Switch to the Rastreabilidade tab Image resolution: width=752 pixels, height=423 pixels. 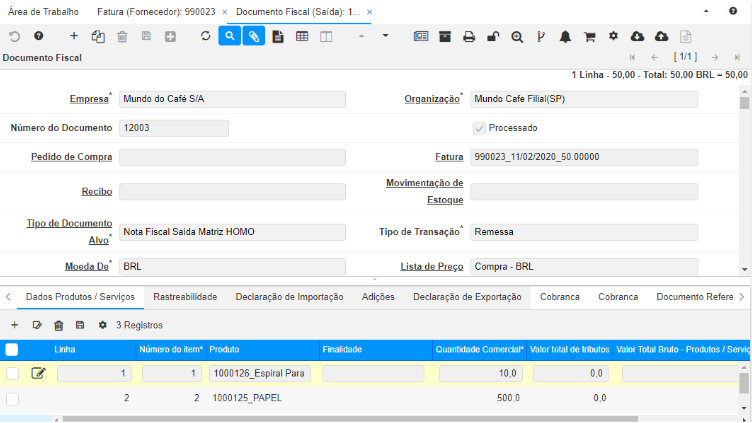(x=185, y=297)
